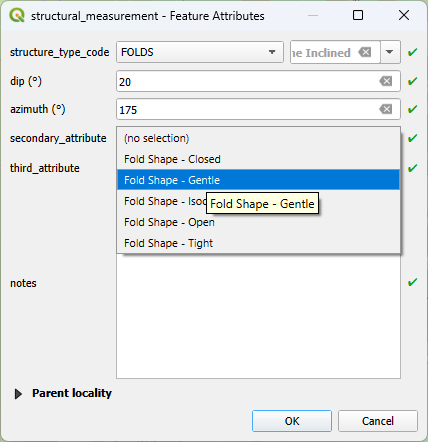Open the dropdown arrow next to Inclined field

390,52
